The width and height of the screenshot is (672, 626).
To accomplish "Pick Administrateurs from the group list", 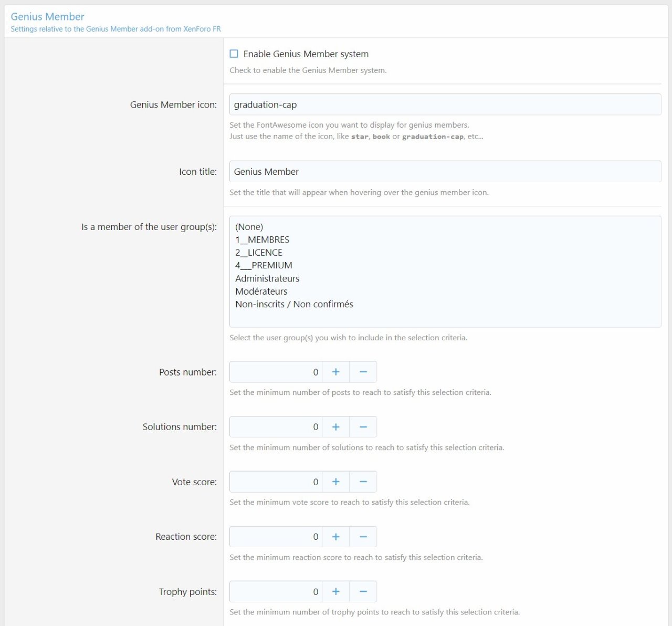I will pyautogui.click(x=267, y=279).
